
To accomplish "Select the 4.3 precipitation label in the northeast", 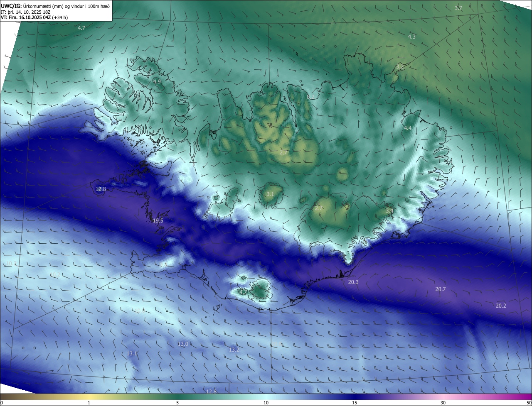I will pos(411,37).
